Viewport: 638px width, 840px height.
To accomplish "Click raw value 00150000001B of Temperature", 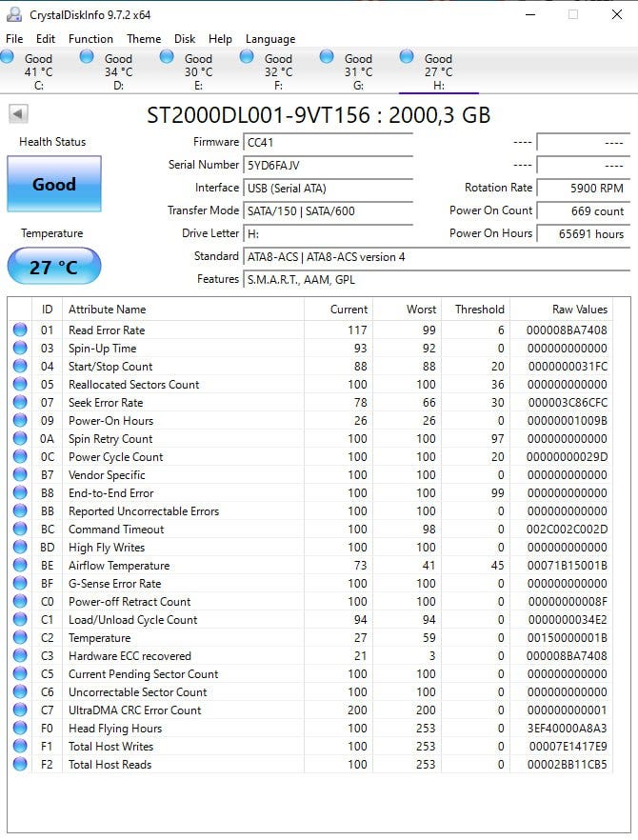I will (567, 637).
